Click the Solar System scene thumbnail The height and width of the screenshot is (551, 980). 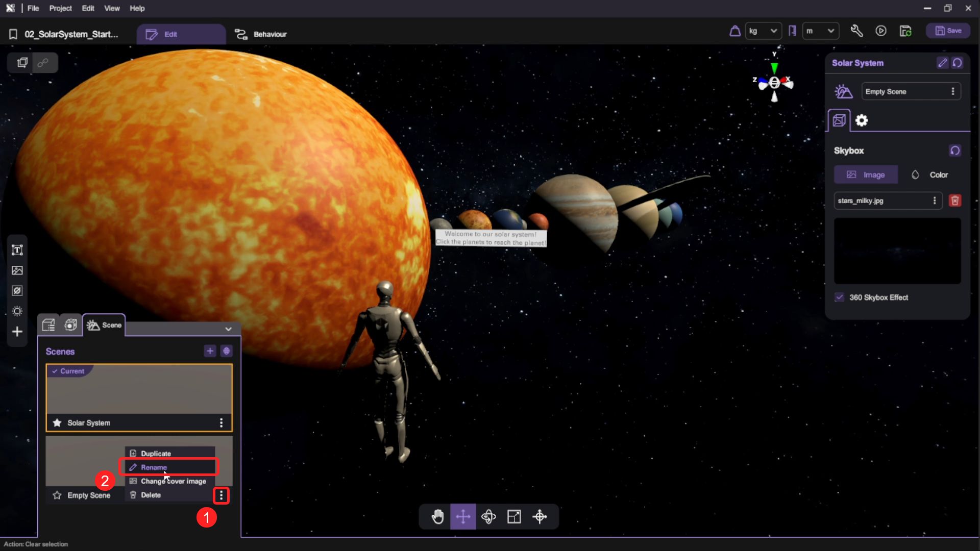[139, 390]
